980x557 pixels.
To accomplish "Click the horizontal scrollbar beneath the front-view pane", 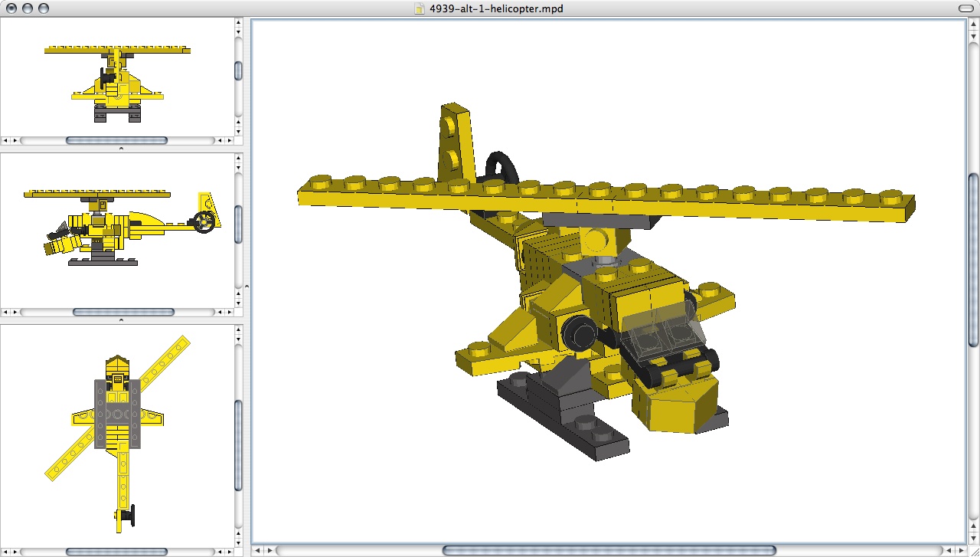I will point(115,140).
